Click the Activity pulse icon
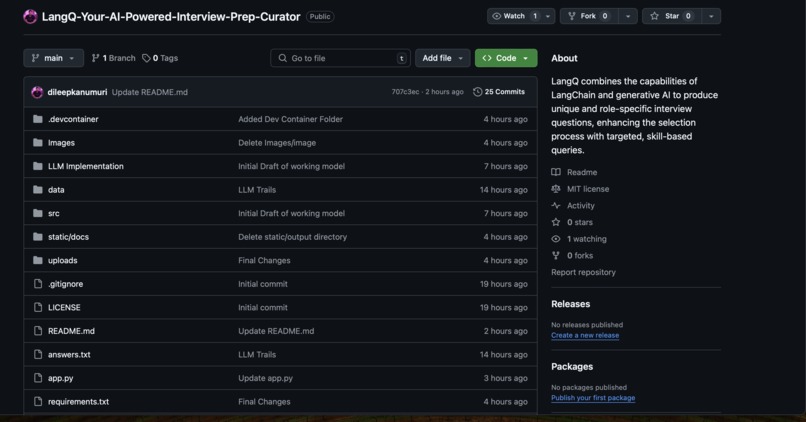Screen dimensions: 806x422 [556, 206]
